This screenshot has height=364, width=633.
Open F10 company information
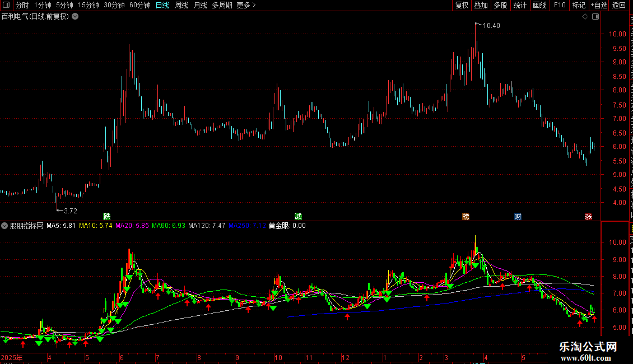560,5
